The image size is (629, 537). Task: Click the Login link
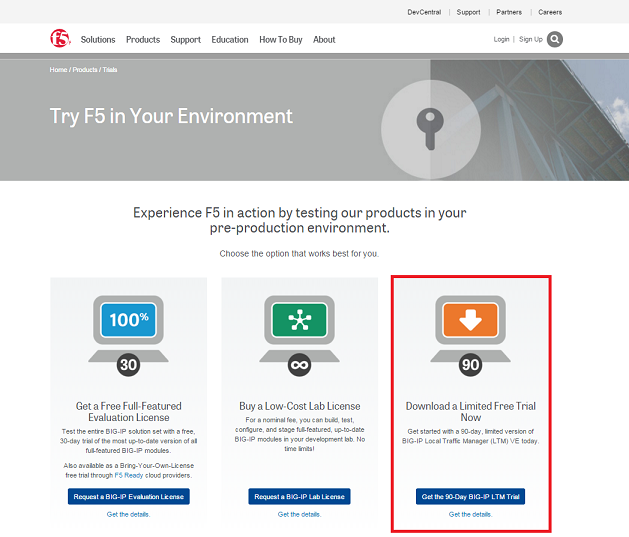(501, 39)
